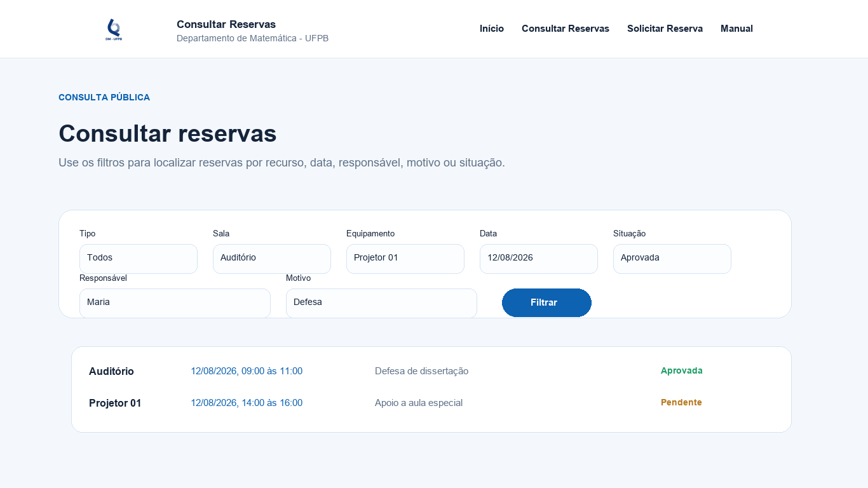Click the Consultar reservas page heading
This screenshot has width=868, height=488.
(168, 133)
